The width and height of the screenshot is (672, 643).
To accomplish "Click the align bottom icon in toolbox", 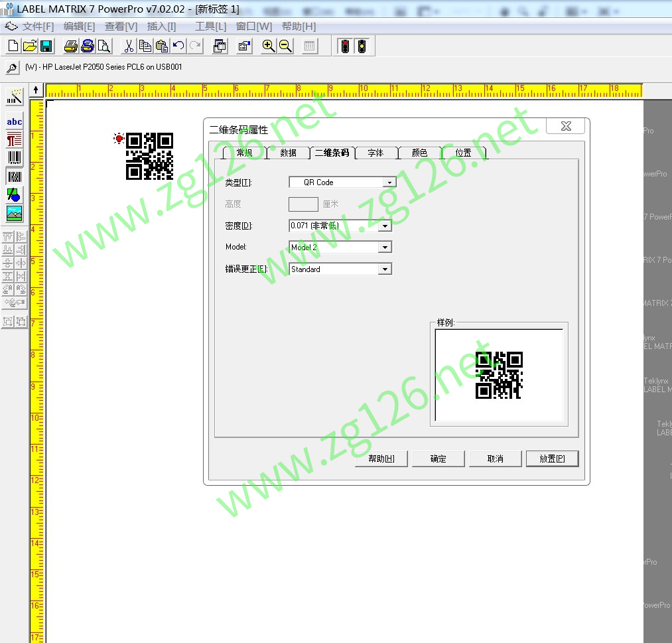I will click(8, 250).
